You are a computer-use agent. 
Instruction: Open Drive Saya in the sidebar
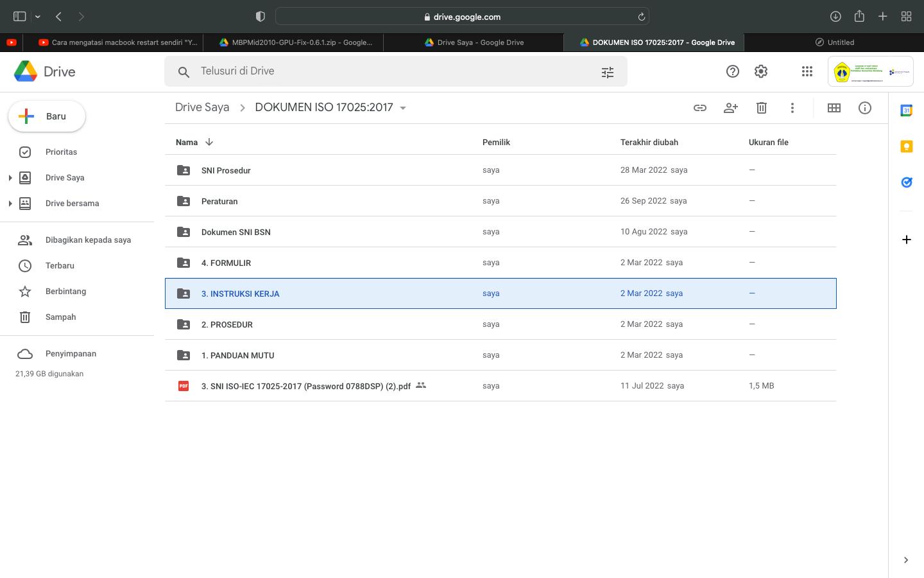65,178
